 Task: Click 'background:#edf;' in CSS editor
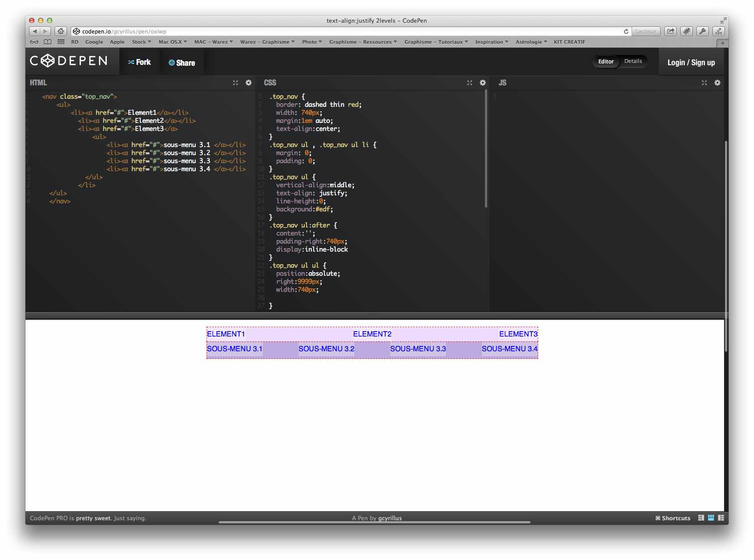click(x=304, y=209)
